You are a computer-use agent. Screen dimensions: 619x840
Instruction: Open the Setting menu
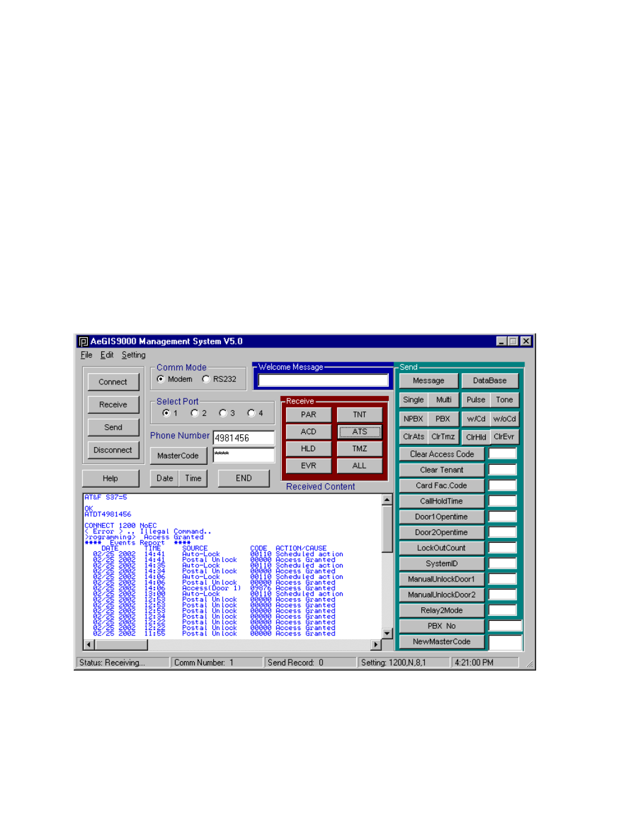(x=133, y=355)
